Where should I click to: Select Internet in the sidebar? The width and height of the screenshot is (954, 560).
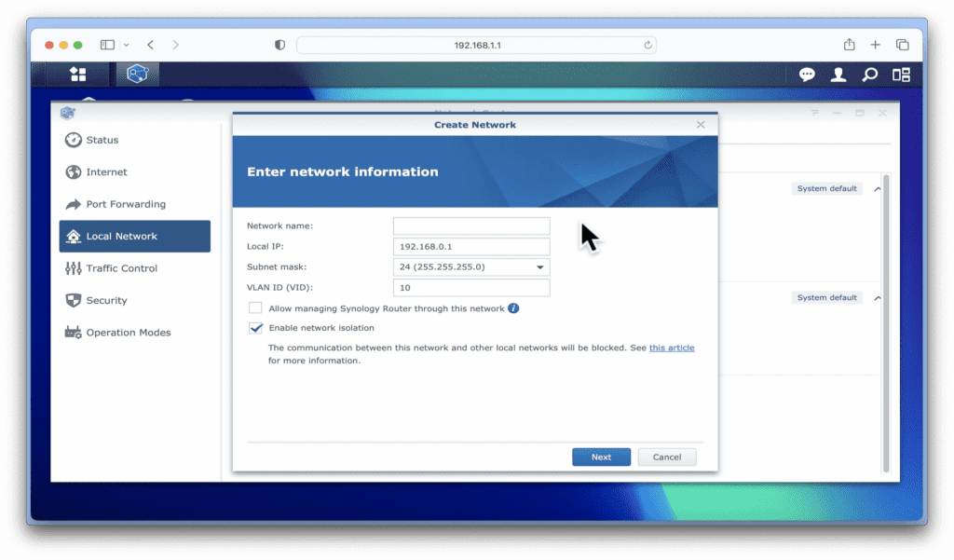tap(135, 172)
